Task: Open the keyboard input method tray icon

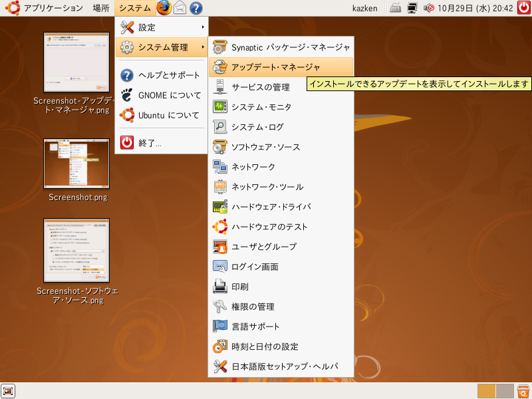Action: [x=395, y=8]
